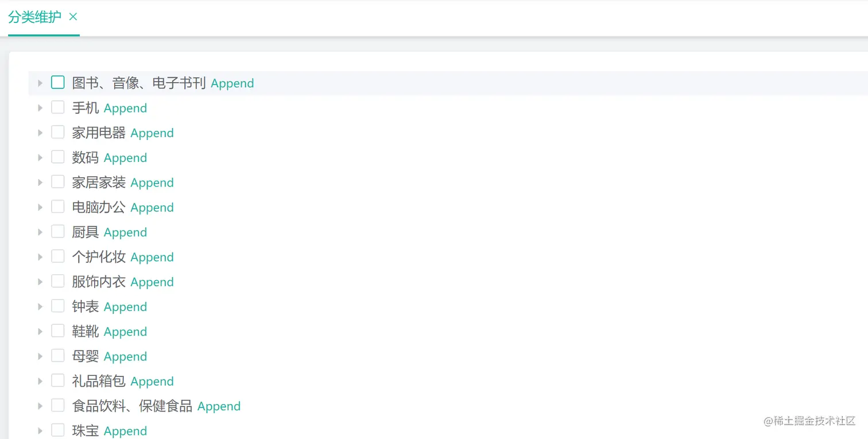Expand the 图书、音像、电子书刊 node
868x439 pixels.
click(x=40, y=83)
